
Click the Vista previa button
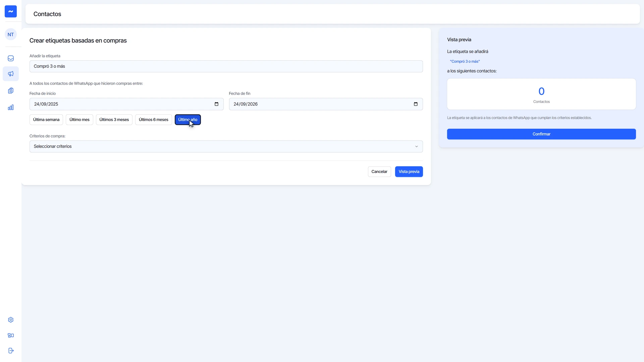[x=409, y=172]
